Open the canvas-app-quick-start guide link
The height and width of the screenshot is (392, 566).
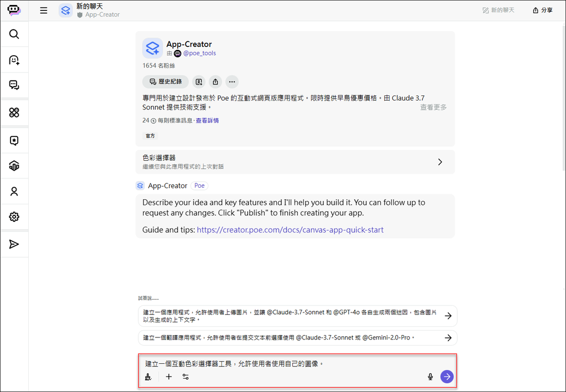point(290,230)
